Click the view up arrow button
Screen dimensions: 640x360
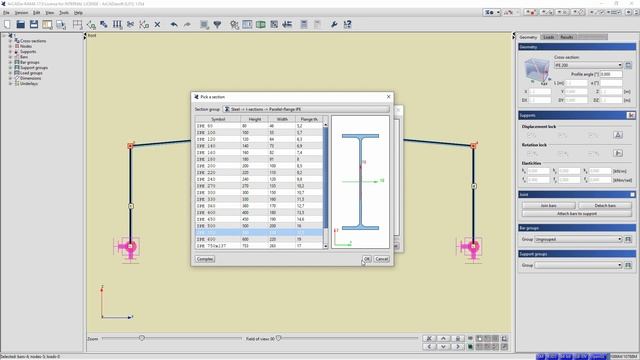click(x=443, y=338)
